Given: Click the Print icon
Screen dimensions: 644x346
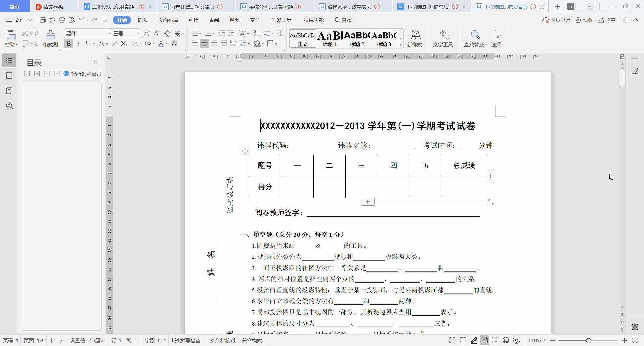Looking at the screenshot, I should [62, 20].
